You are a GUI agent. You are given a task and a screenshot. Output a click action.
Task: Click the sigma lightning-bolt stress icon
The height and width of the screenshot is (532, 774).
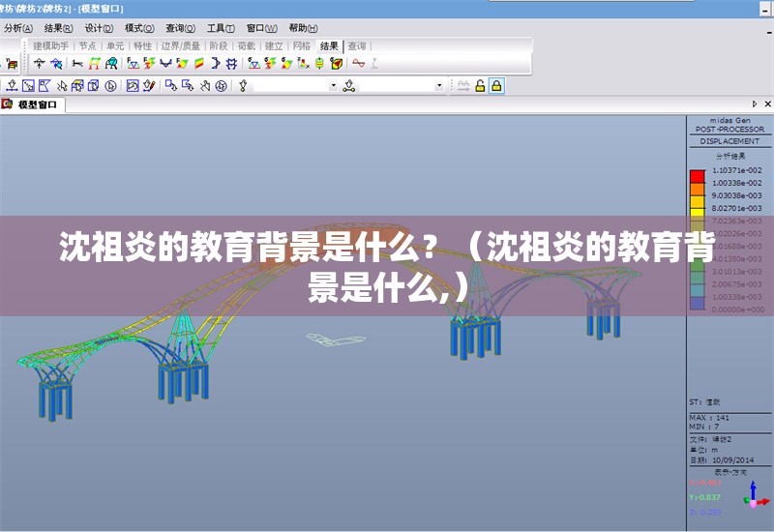point(270,63)
